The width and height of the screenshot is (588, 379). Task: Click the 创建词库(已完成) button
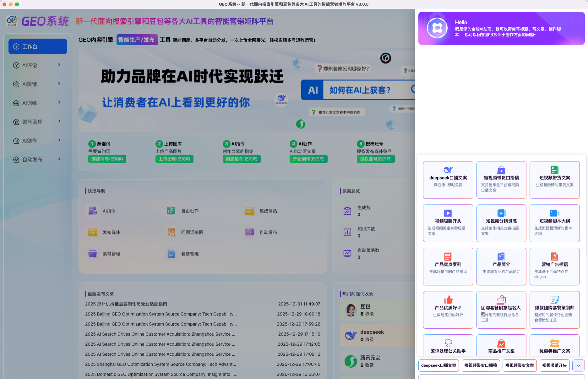107,159
